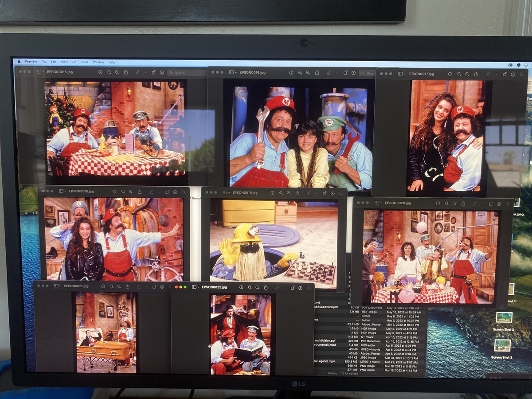Rotate the EPSON0015.jpg image
Viewport: 532px width, 399px height.
153,72
